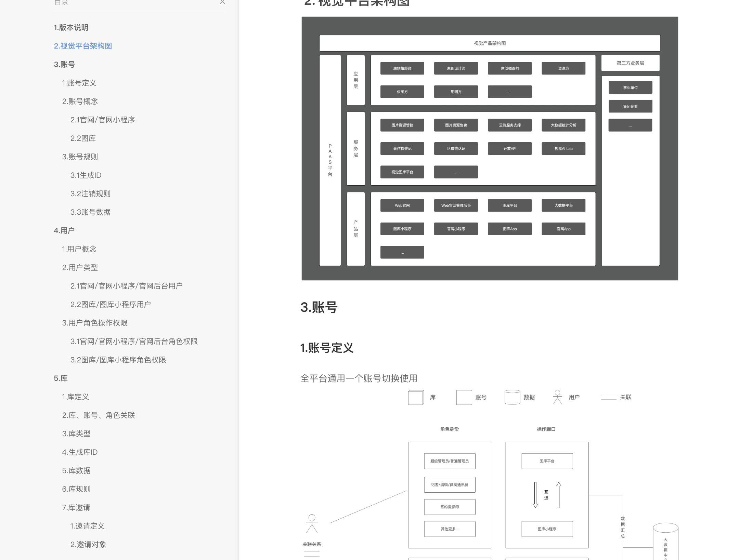Screen dimensions: 739x560
Task: Click the 账号 legend square icon
Action: 464,397
